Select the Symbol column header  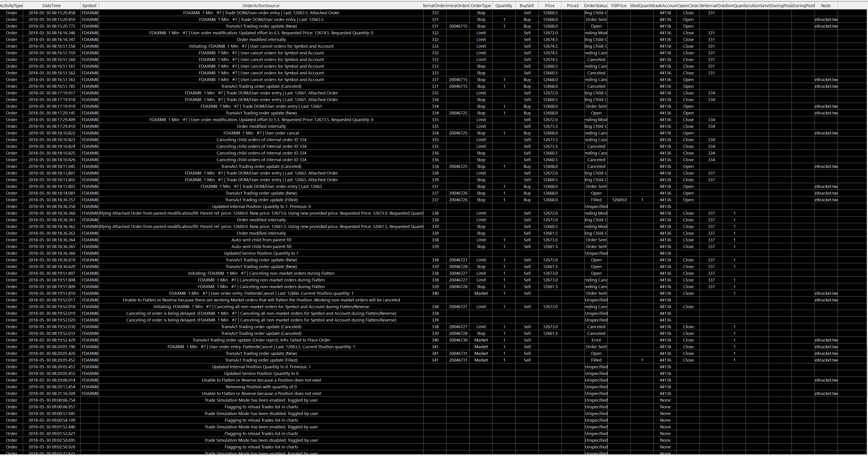point(89,6)
